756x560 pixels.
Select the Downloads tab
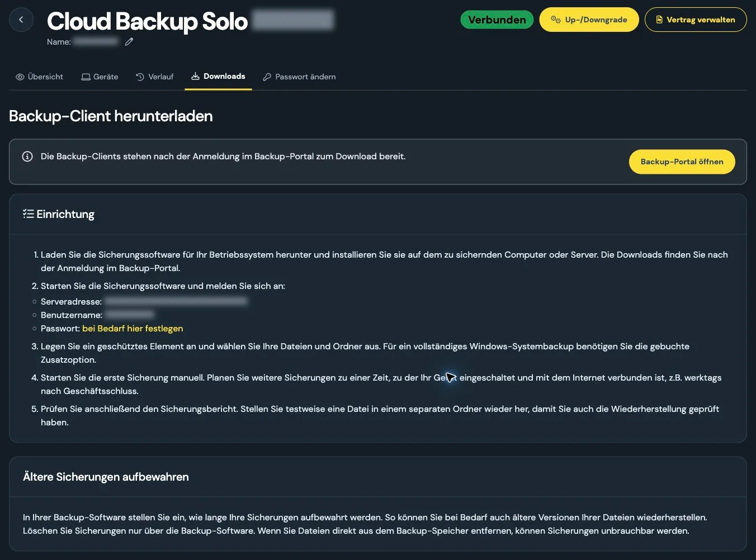218,76
